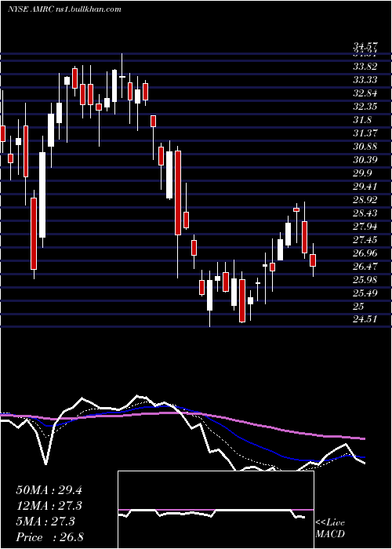Viewport: 392px width, 549px height.
Task: Click the 28.92 price axis label
Action: [365, 200]
